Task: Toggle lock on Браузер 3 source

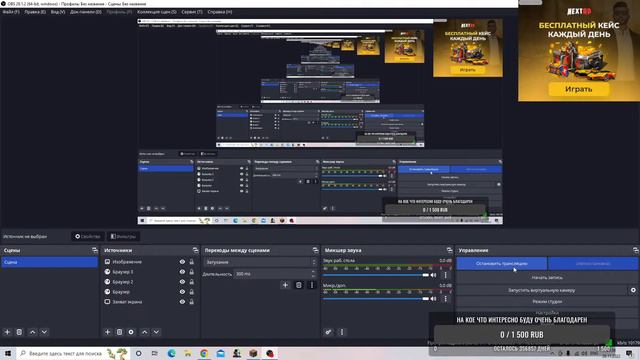Action: pos(191,272)
